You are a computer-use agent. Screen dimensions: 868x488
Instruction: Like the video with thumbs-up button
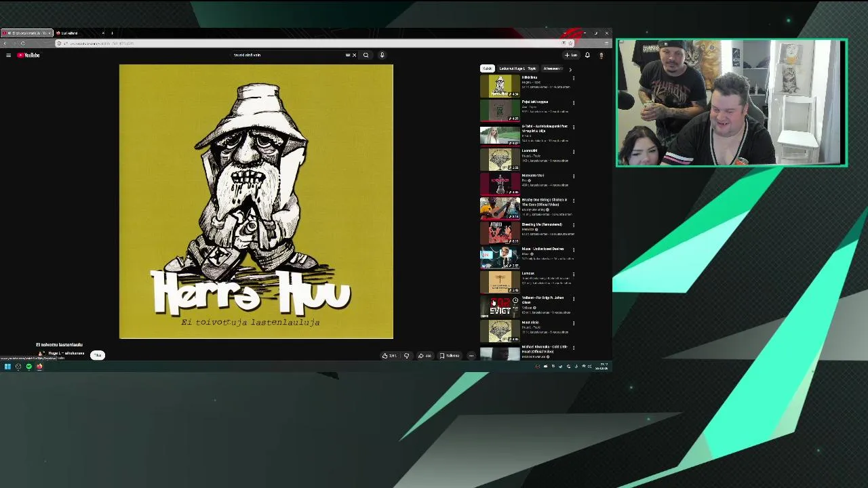(389, 355)
